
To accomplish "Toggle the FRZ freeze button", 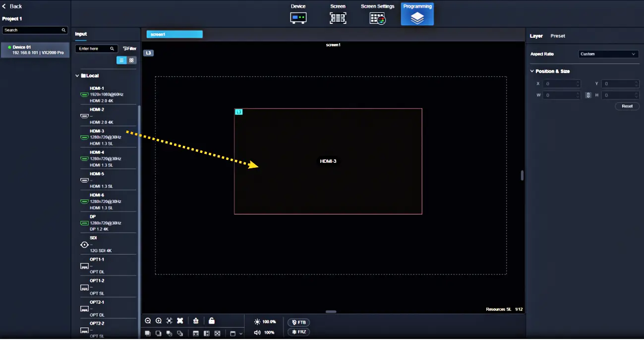I will click(298, 332).
